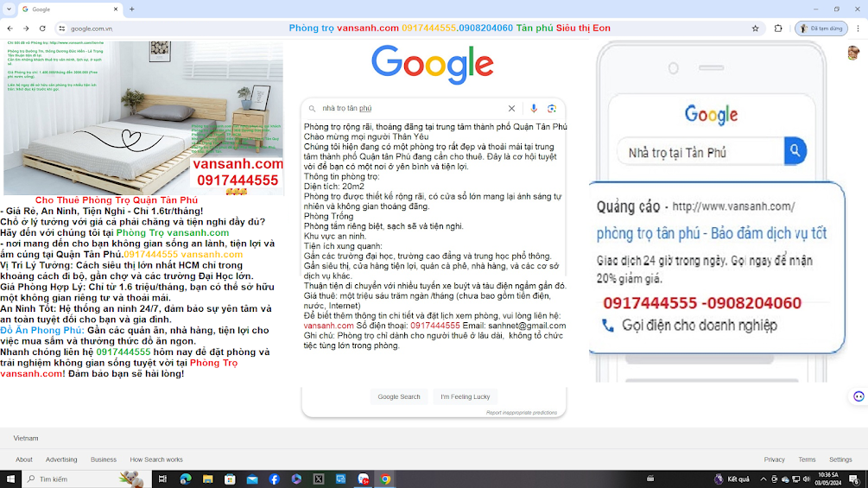Open Microsoft Store from the taskbar
This screenshot has width=868, height=488.
point(230,479)
